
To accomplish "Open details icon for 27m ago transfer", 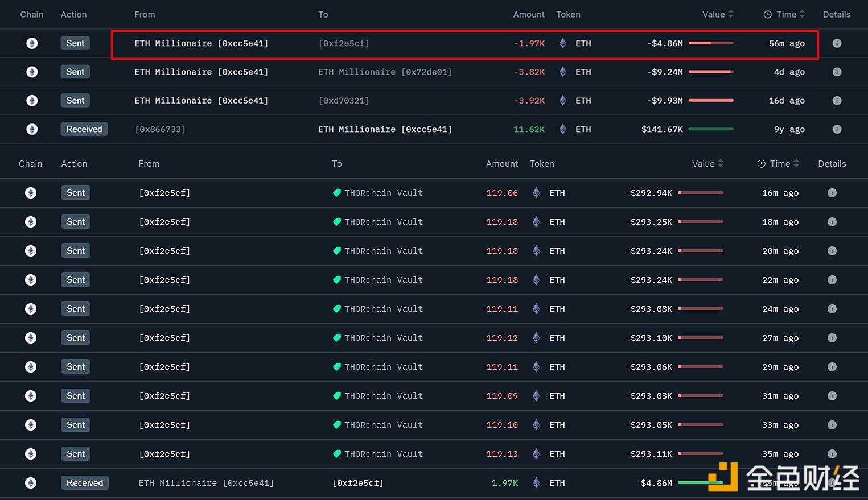I will pyautogui.click(x=832, y=338).
